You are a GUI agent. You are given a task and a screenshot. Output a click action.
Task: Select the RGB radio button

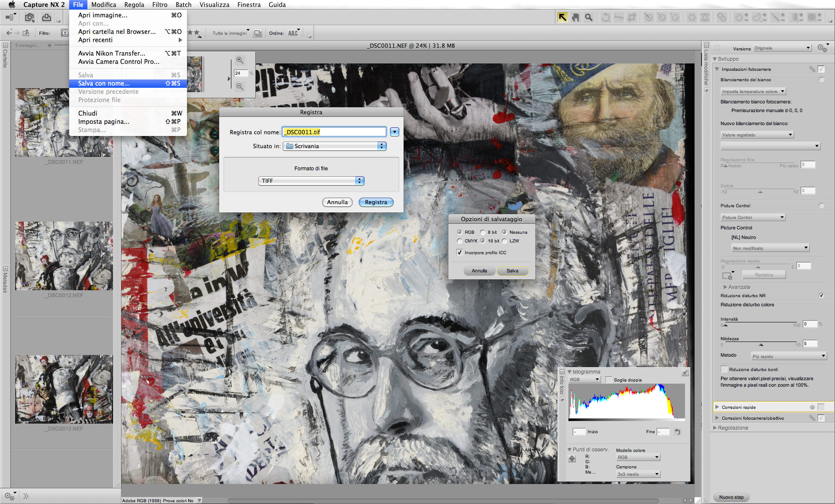[459, 232]
